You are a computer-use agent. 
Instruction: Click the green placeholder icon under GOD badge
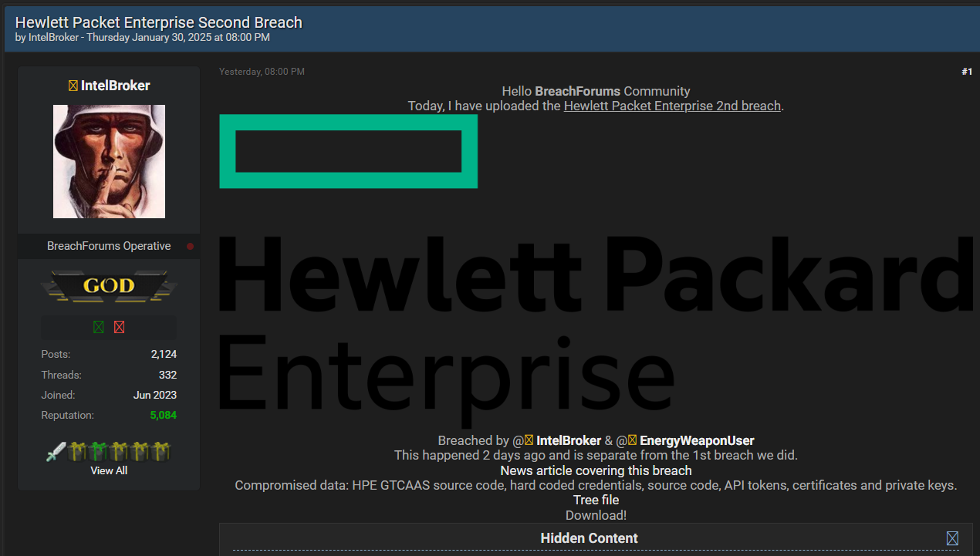[x=99, y=327]
